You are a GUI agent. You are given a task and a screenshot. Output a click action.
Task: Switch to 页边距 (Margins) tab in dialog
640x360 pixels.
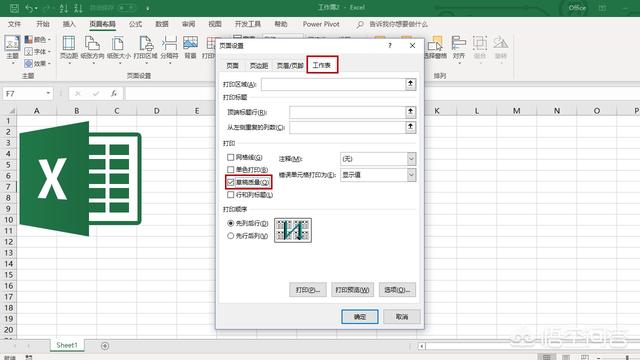tap(259, 65)
